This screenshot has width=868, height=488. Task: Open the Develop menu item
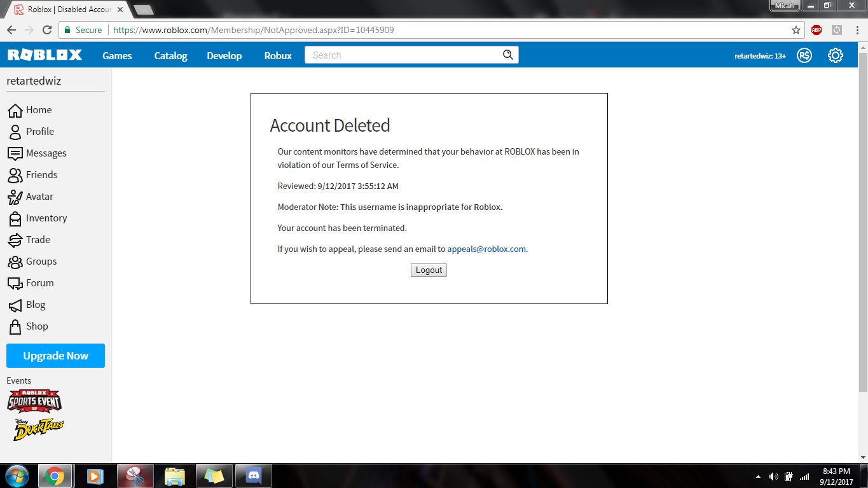(224, 55)
